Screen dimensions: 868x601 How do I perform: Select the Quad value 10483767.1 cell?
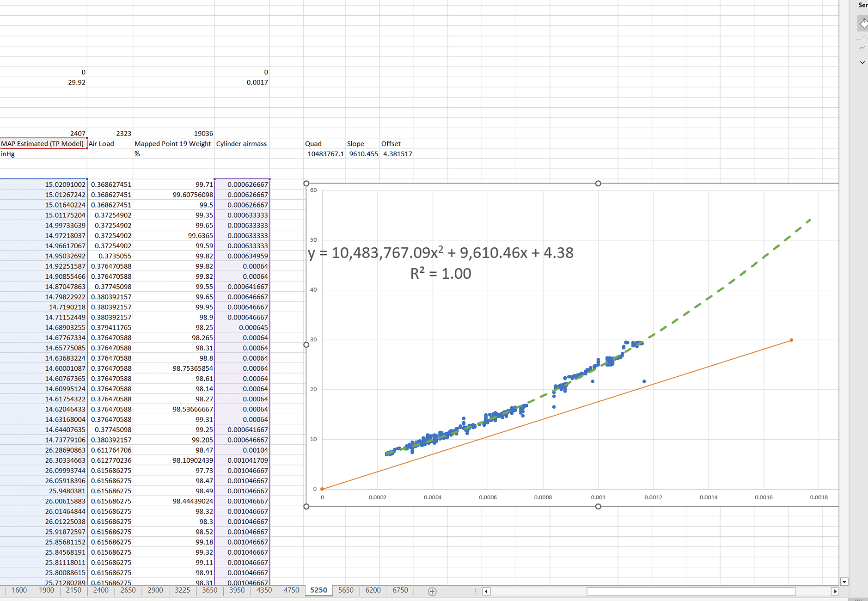(x=325, y=154)
